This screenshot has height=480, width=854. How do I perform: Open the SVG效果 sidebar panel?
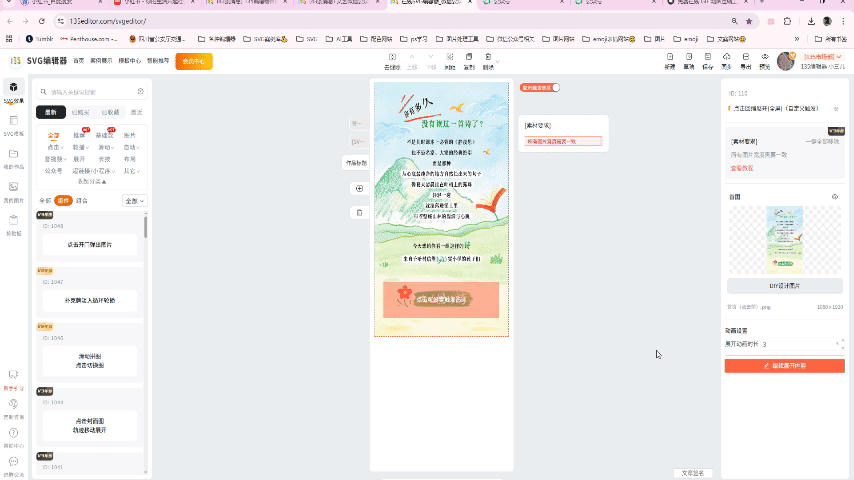pyautogui.click(x=14, y=92)
